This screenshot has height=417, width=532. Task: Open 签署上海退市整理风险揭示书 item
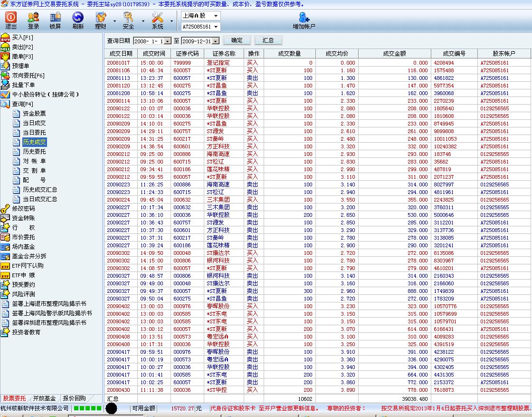click(x=49, y=303)
